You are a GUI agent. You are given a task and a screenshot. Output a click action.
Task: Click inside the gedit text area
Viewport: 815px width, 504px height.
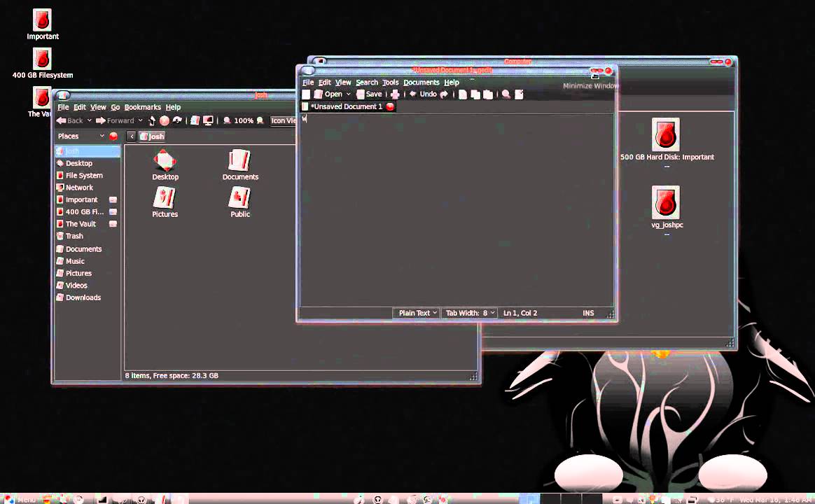tap(457, 209)
